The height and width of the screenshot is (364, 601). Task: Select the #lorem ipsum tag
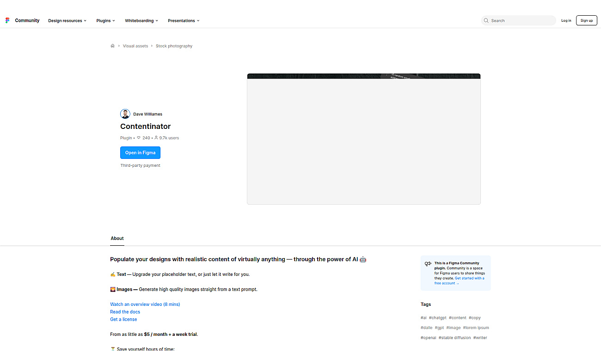[x=476, y=328]
